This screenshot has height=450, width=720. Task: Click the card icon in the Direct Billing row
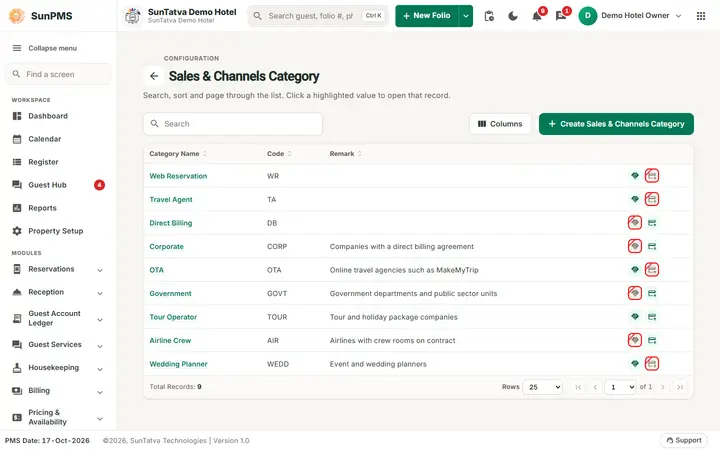(652, 223)
